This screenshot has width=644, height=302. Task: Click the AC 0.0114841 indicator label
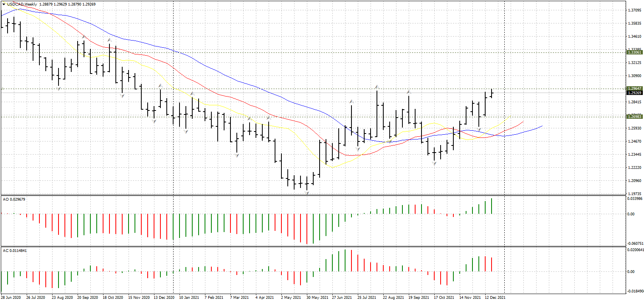pyautogui.click(x=15, y=251)
